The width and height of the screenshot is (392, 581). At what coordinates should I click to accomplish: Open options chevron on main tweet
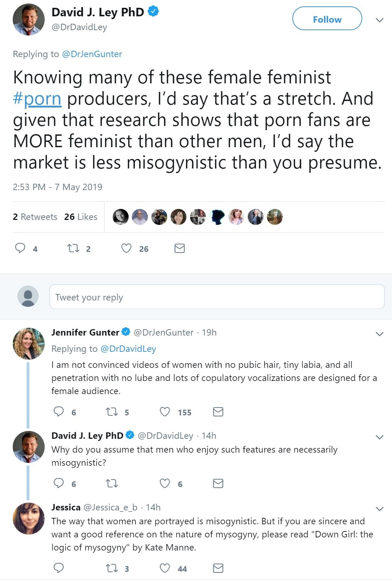380,20
